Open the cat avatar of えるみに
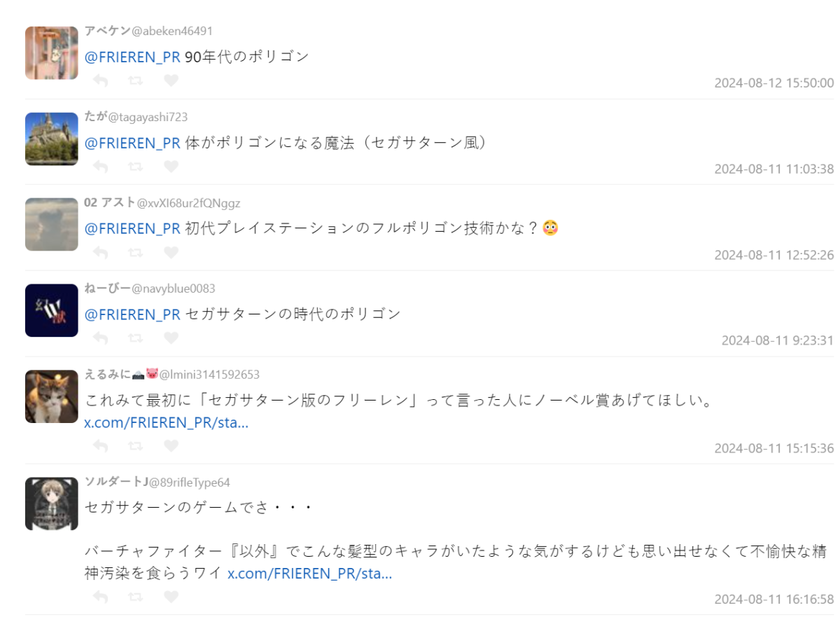 pyautogui.click(x=52, y=396)
